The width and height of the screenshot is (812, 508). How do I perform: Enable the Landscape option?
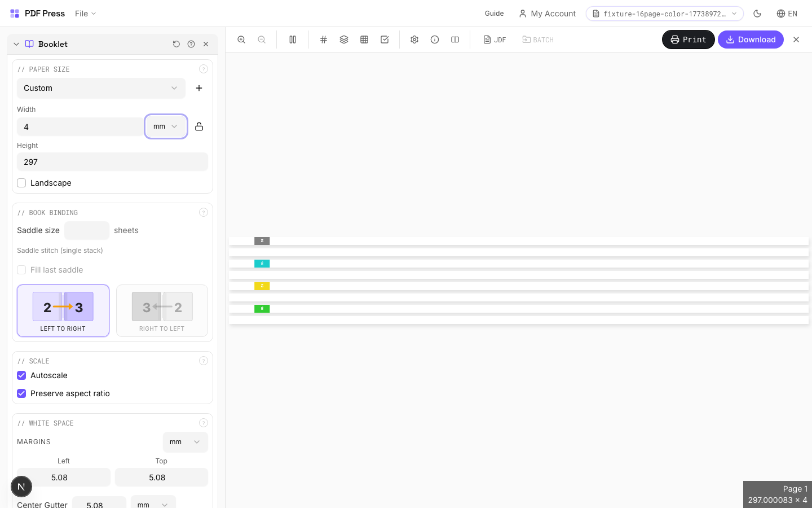[x=21, y=183]
